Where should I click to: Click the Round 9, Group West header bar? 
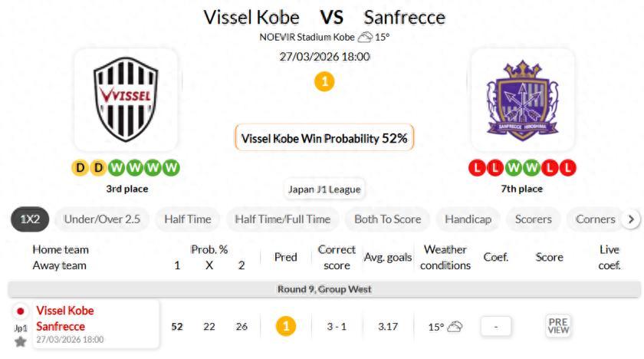tap(324, 289)
